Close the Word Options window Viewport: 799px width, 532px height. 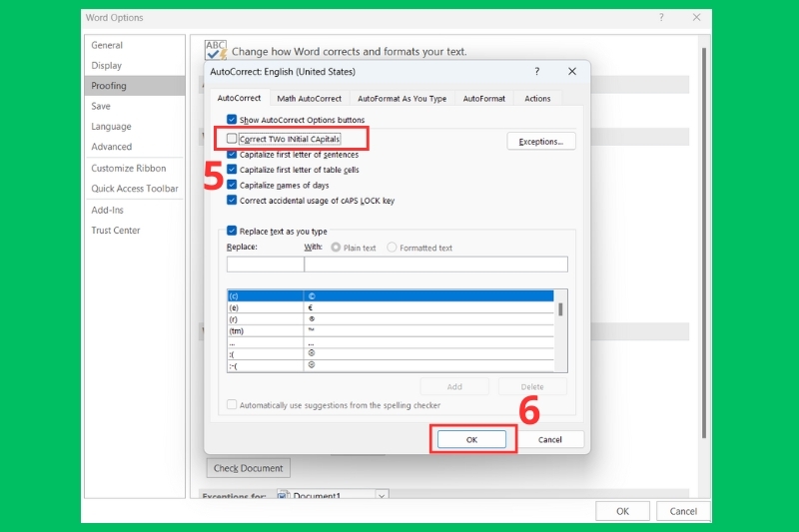pyautogui.click(x=696, y=17)
